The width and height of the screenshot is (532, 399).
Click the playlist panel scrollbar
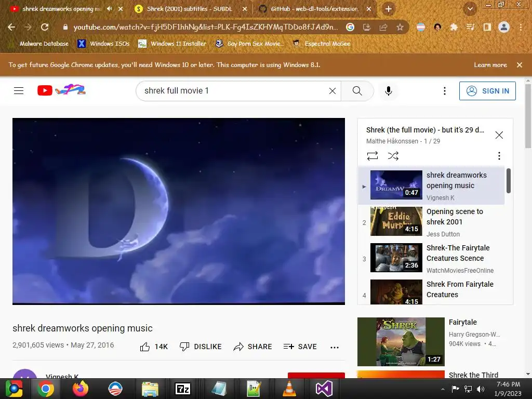[x=508, y=180]
